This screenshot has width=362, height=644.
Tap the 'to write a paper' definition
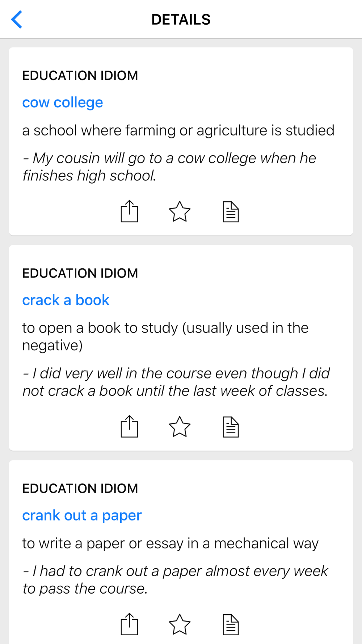click(x=170, y=543)
